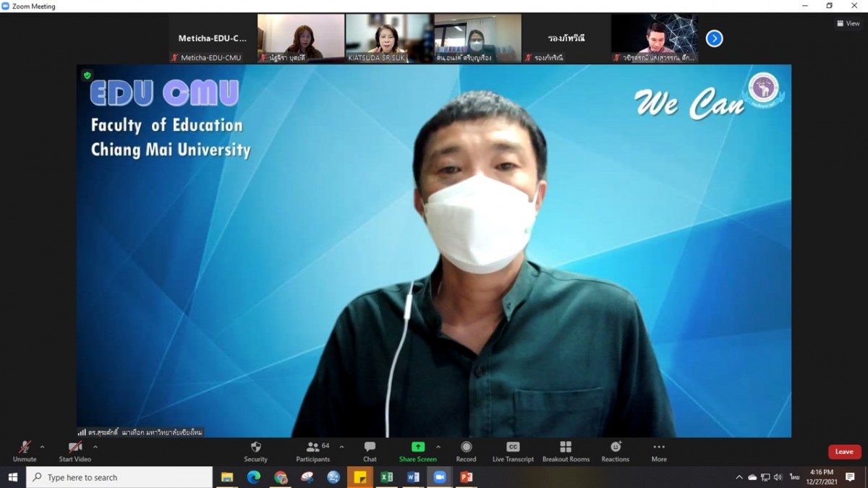Select KIATSUDA SRISUK video thumbnail
The height and width of the screenshot is (488, 868).
click(389, 38)
